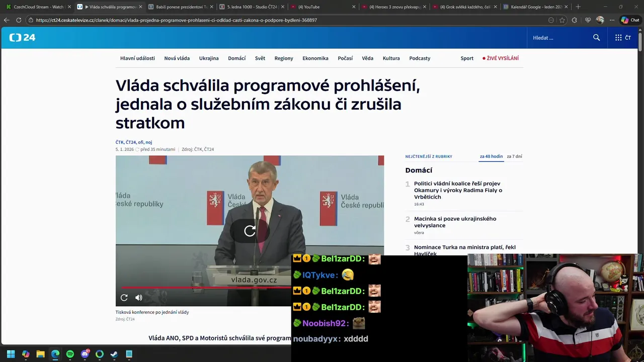Click the video progress bar
644x362 pixels.
[x=205, y=288]
